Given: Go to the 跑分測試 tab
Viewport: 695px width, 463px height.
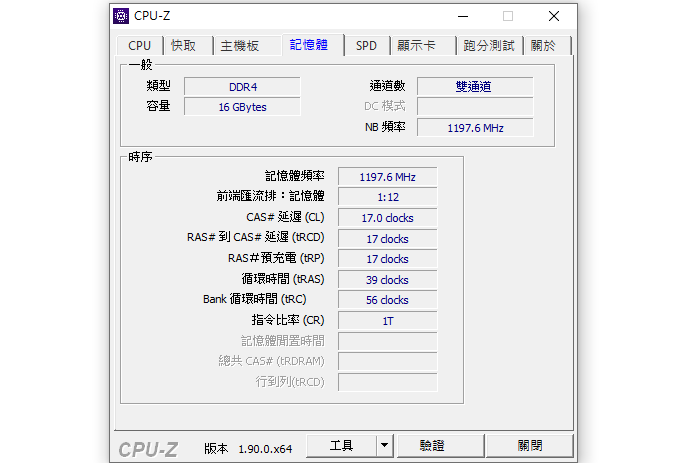Looking at the screenshot, I should pyautogui.click(x=489, y=46).
